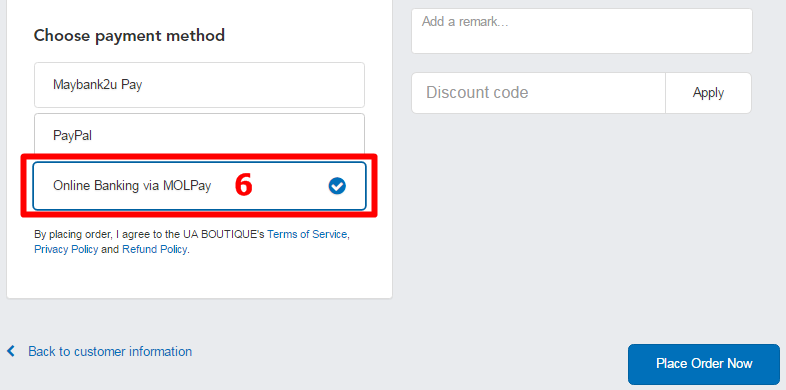Viewport: 786px width, 390px height.
Task: Open the Terms of Service link
Action: 307,234
